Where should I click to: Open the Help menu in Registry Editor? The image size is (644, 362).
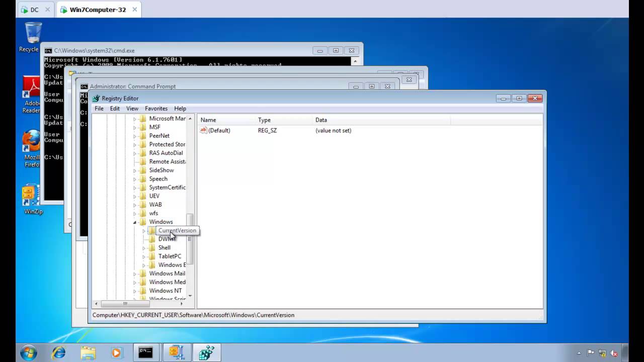(180, 109)
